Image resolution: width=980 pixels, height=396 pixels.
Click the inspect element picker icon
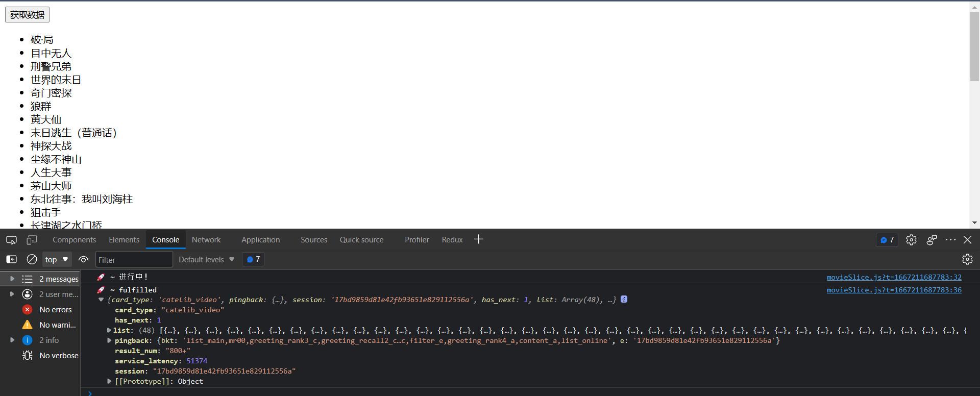[x=11, y=240]
